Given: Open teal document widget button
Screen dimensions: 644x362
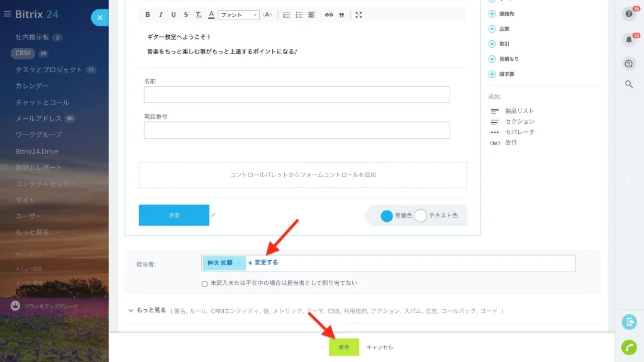Looking at the screenshot, I should click(629, 322).
